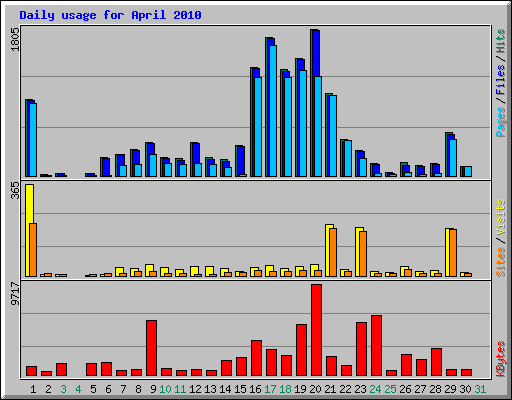Click the Visits legend label
The height and width of the screenshot is (400, 512).
point(501,217)
